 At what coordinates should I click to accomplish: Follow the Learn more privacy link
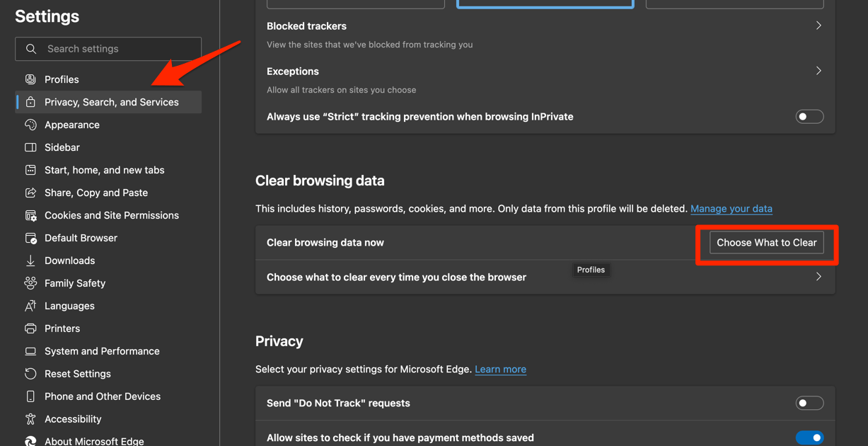tap(500, 370)
